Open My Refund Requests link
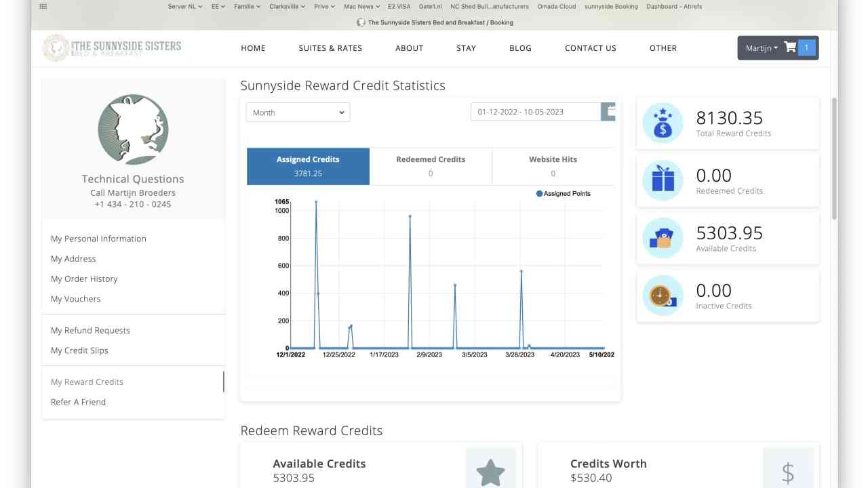 click(x=90, y=330)
